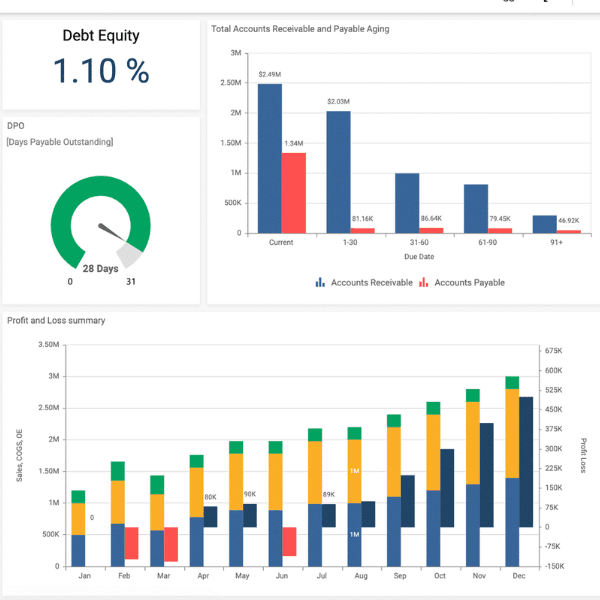The height and width of the screenshot is (600, 600).
Task: Click the Profit and Loss summary title
Action: (x=56, y=321)
